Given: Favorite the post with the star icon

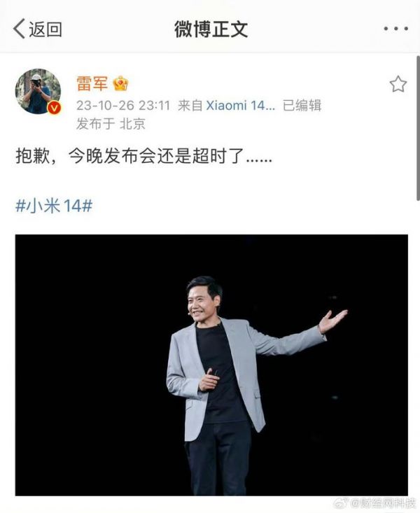Looking at the screenshot, I should point(398,84).
